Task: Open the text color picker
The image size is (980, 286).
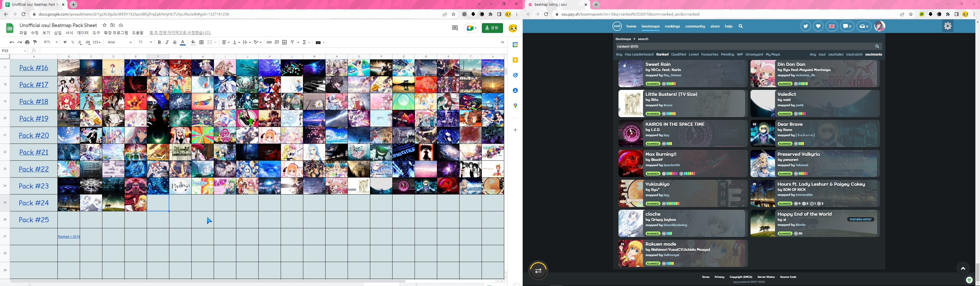Action: coord(183,42)
